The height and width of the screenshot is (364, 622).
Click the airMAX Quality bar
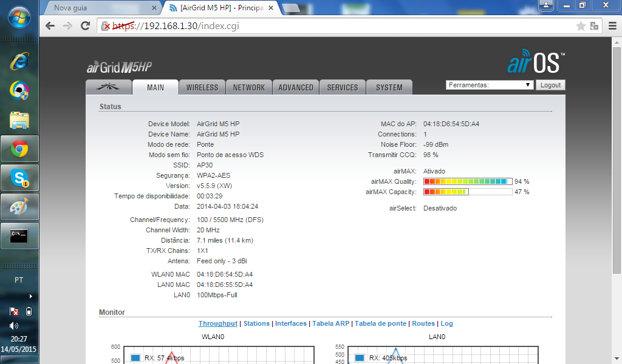(468, 181)
